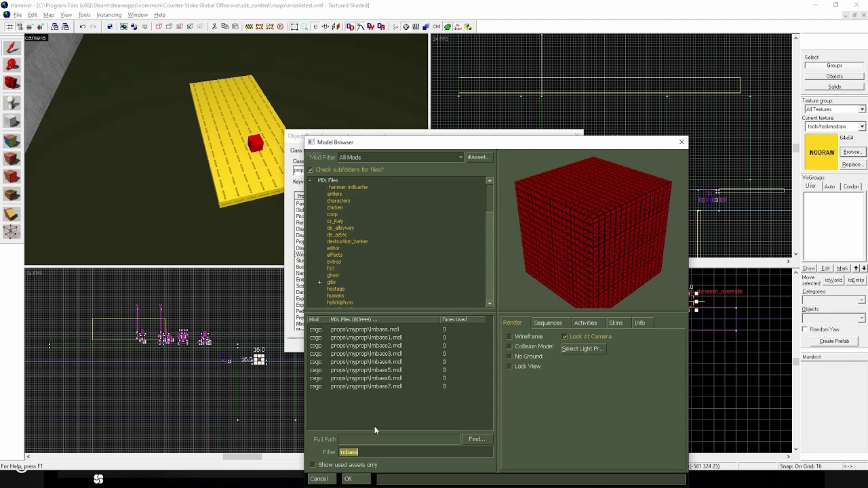
Task: Select the Selection tool arrow icon
Action: click(11, 48)
